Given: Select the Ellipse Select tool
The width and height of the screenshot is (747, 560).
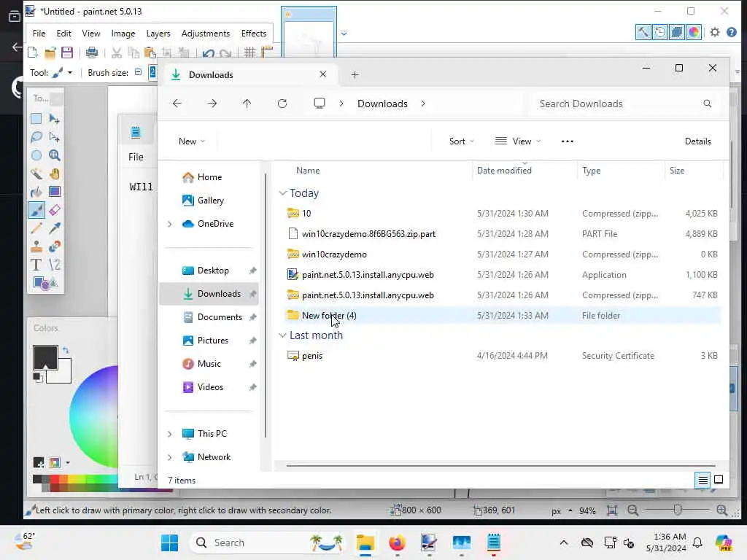Looking at the screenshot, I should pos(36,155).
